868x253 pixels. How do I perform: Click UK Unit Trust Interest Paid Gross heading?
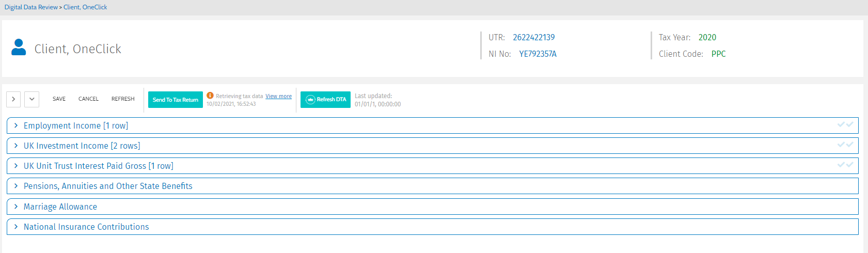99,166
